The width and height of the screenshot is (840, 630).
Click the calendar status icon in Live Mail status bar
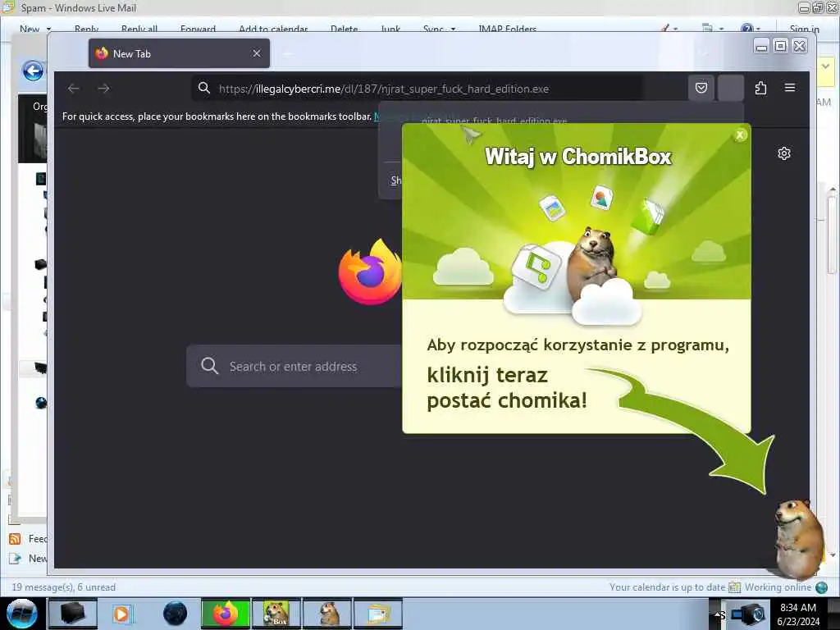point(734,587)
